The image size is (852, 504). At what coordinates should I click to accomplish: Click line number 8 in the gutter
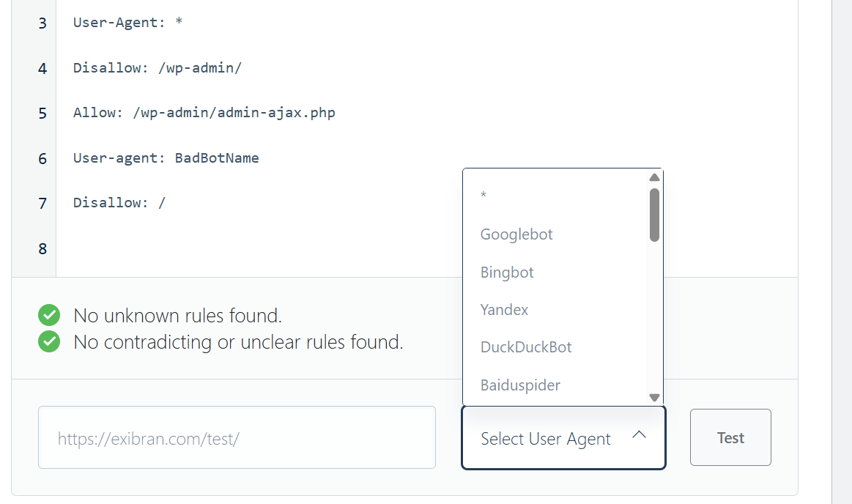[x=42, y=249]
